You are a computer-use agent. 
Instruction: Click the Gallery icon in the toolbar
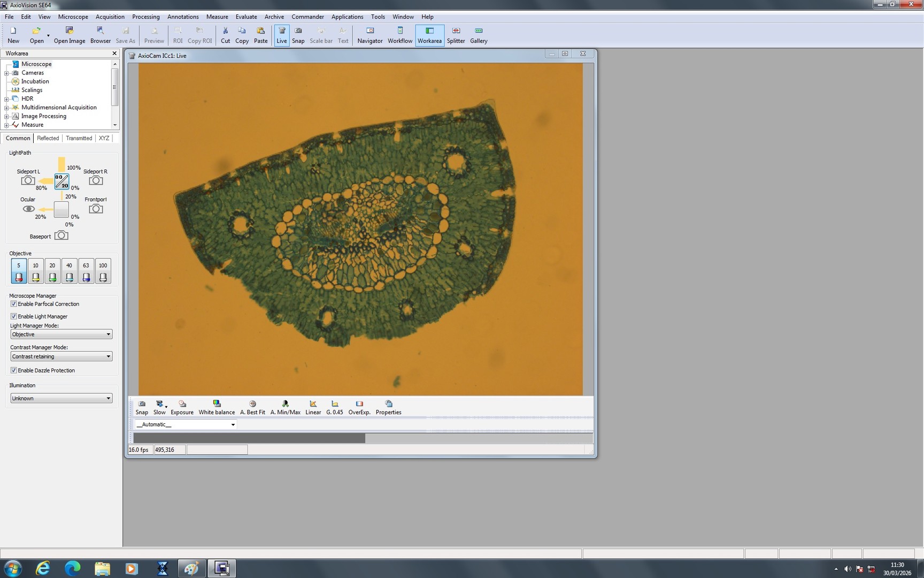tap(478, 35)
